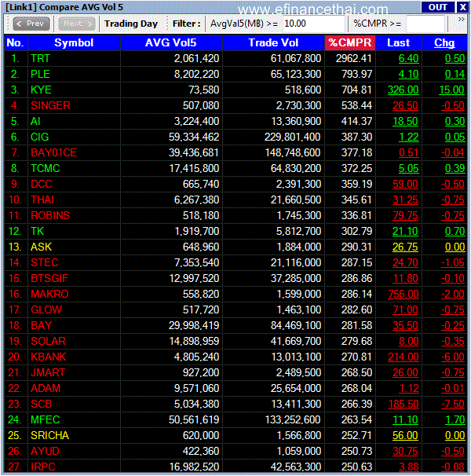Click TRT %CMPR value 2962.41
The width and height of the screenshot is (471, 476).
point(353,58)
